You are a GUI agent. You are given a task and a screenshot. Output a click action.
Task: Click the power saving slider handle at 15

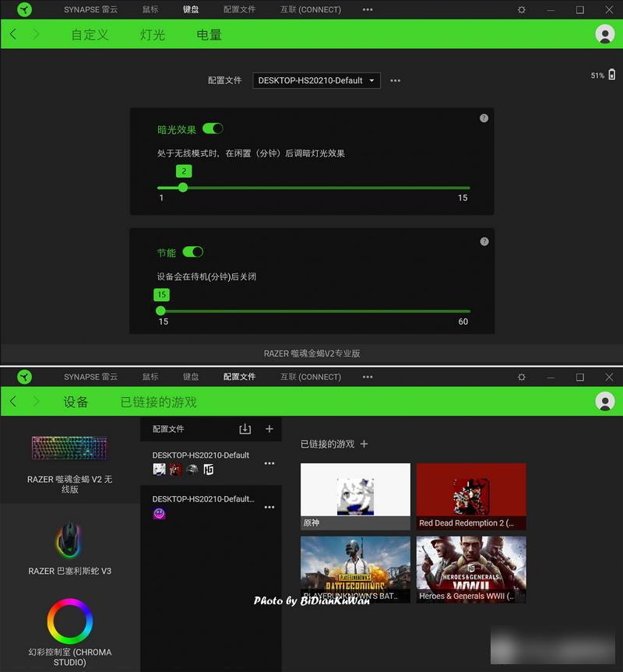click(x=160, y=311)
